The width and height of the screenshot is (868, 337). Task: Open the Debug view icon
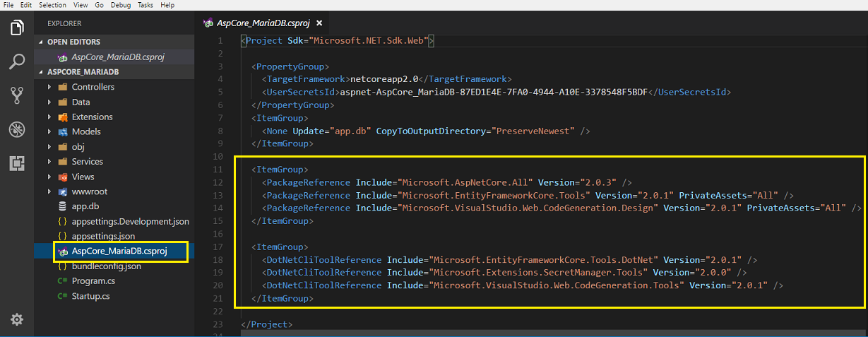pyautogui.click(x=16, y=129)
